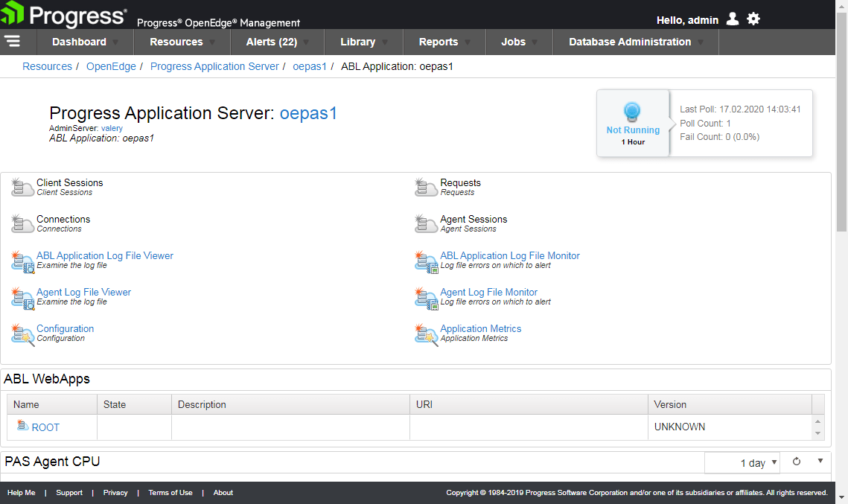Open the Privacy footer link

[115, 493]
